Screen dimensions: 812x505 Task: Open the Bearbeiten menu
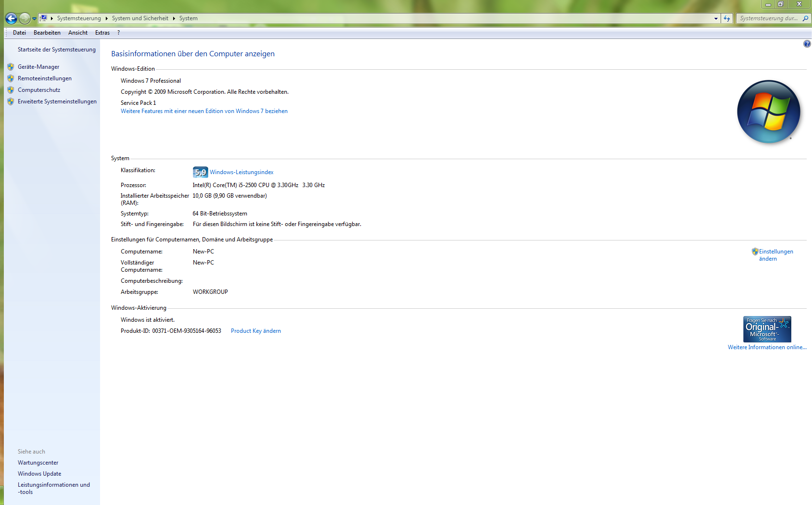pos(47,33)
